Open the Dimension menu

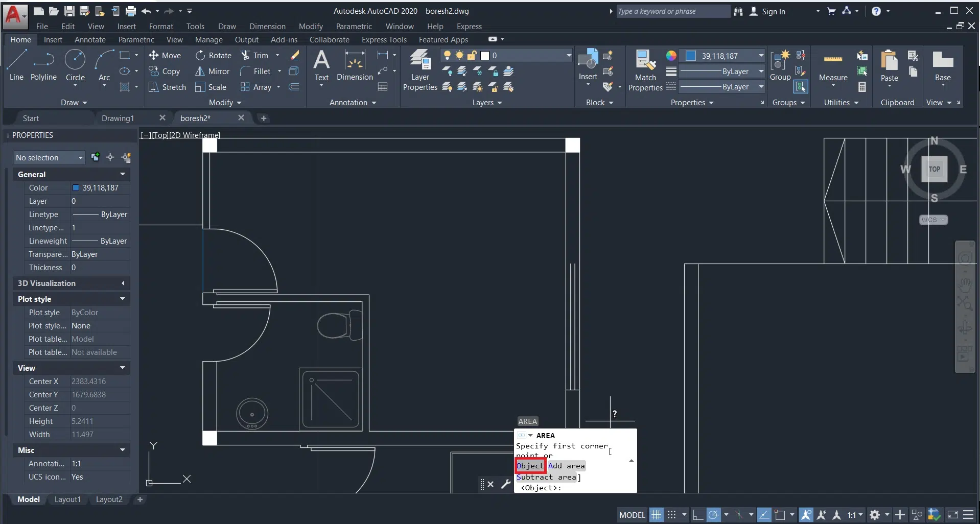(267, 27)
